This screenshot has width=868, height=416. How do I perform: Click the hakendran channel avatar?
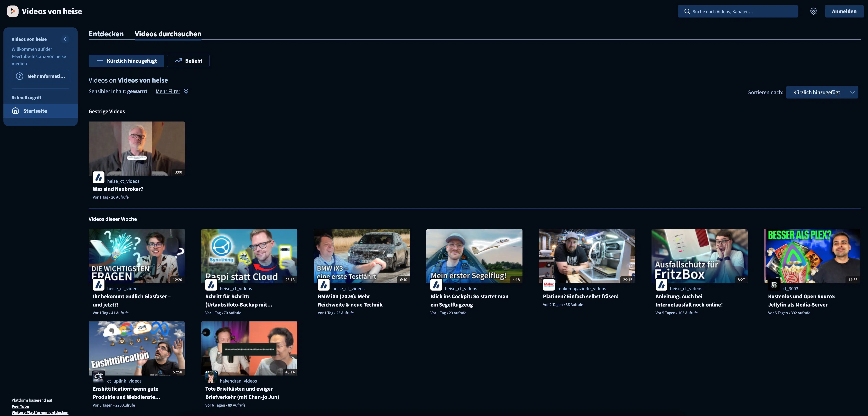pyautogui.click(x=211, y=377)
